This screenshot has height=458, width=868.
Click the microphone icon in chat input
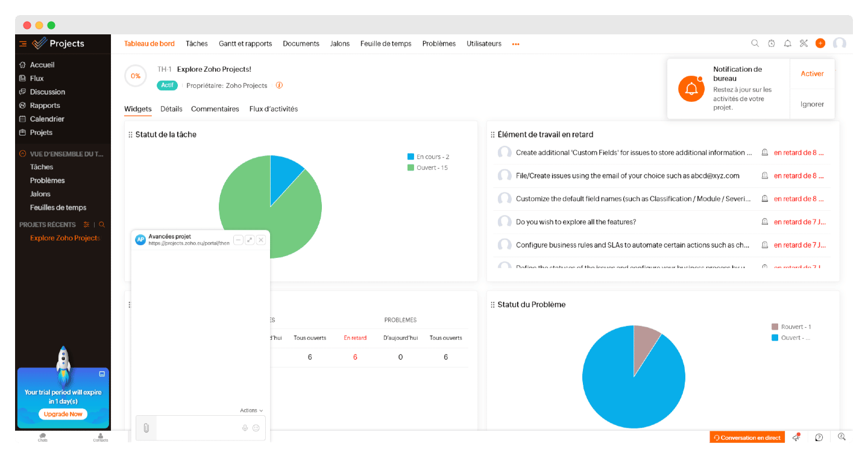tap(245, 428)
